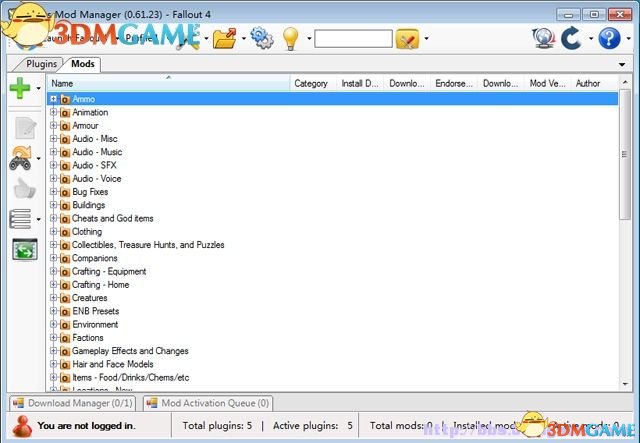Viewport: 640px width, 443px height.
Task: Click the Clothing folder icon
Action: pyautogui.click(x=65, y=232)
